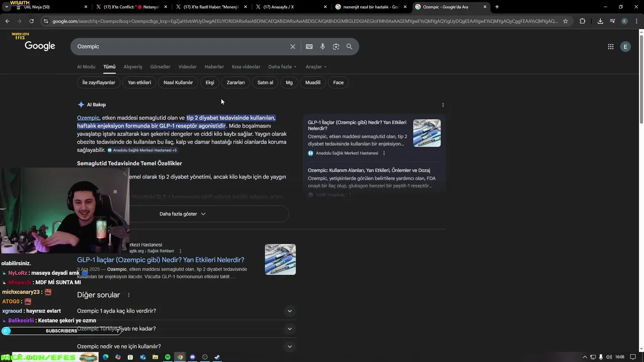The image size is (644, 362).
Task: Open Diğer sorular three-dot menu
Action: pyautogui.click(x=129, y=295)
